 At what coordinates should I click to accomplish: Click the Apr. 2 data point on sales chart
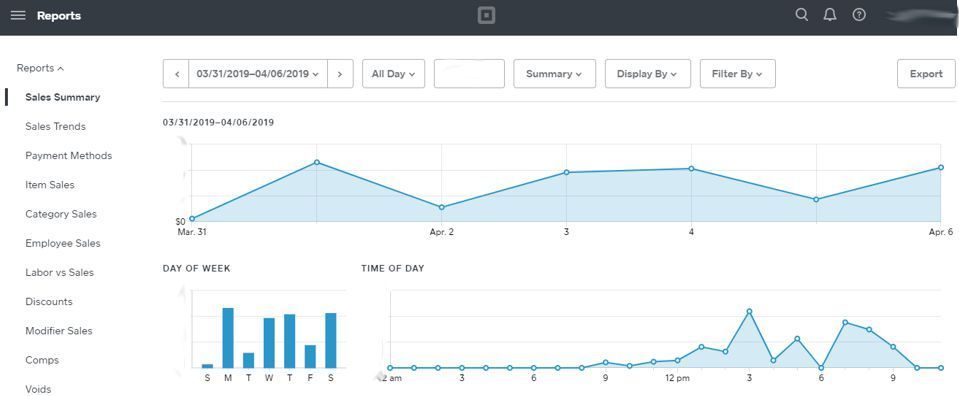point(442,207)
